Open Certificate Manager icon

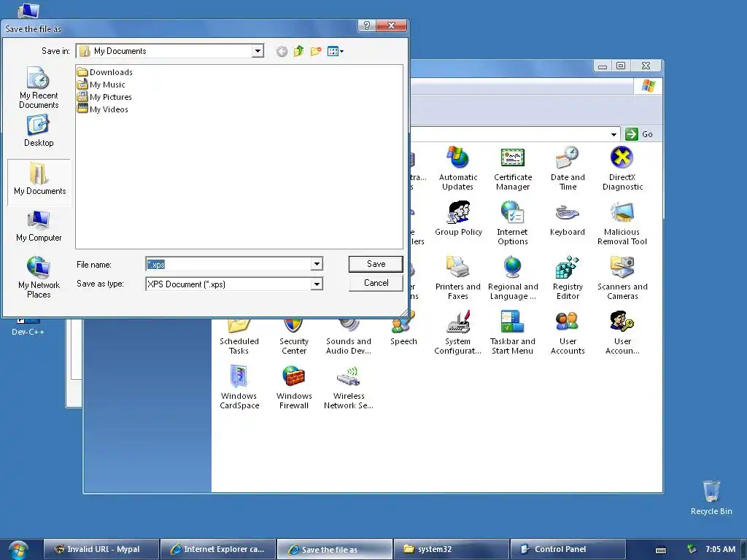click(x=513, y=168)
